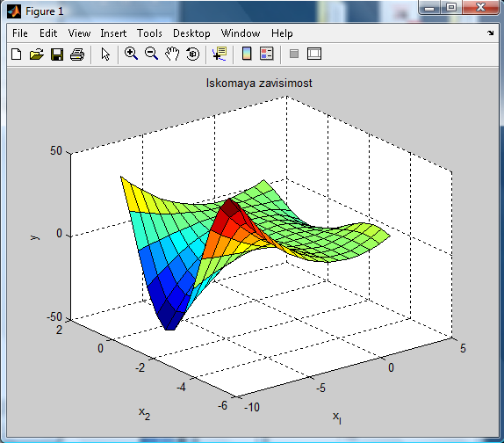
Task: Click the y axis label
Action: click(34, 237)
